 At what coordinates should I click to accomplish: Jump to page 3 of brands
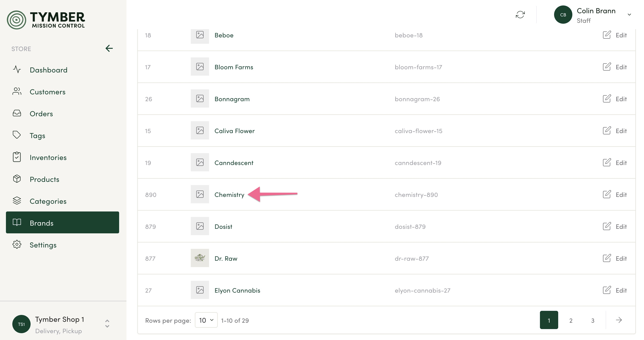592,320
